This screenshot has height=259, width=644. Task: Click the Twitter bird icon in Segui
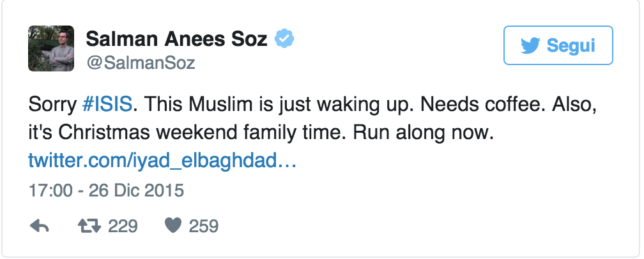coord(530,45)
